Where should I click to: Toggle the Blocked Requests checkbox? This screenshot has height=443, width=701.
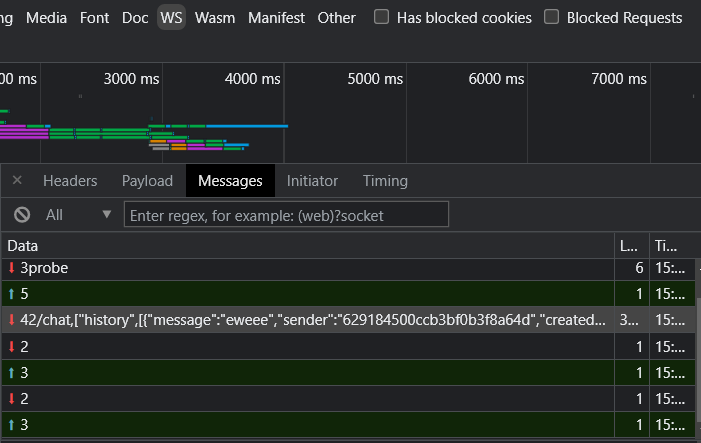click(x=552, y=17)
